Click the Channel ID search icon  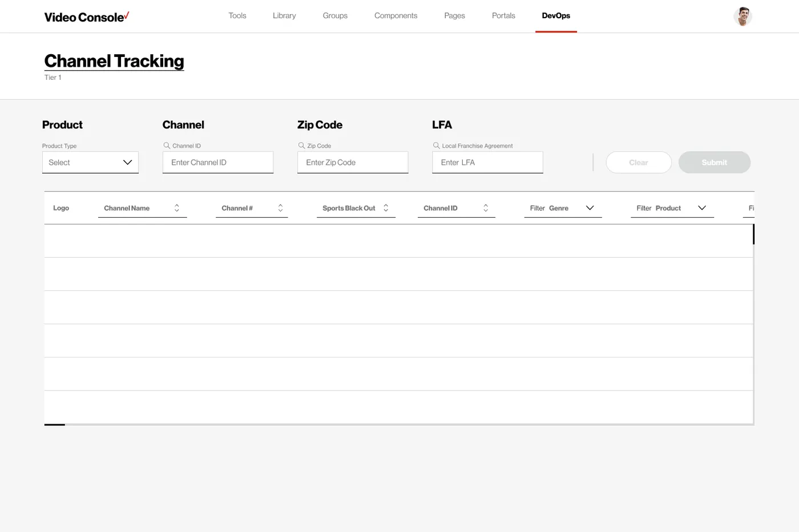pos(167,145)
